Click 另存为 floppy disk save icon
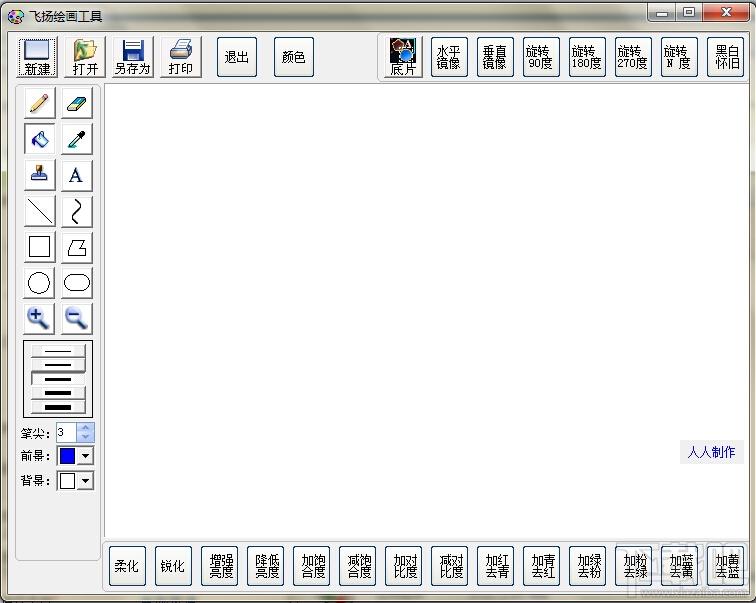Image resolution: width=756 pixels, height=603 pixels. tap(132, 57)
